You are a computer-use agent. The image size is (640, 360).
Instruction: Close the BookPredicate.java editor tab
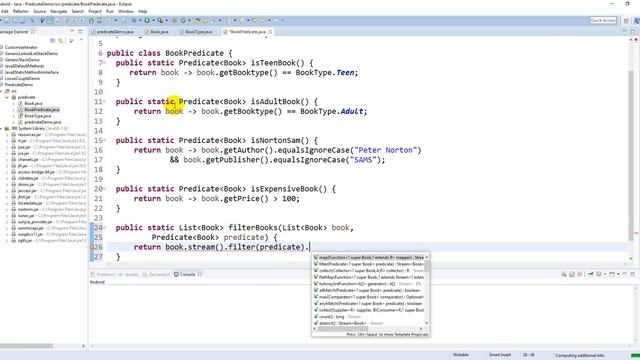(x=270, y=31)
